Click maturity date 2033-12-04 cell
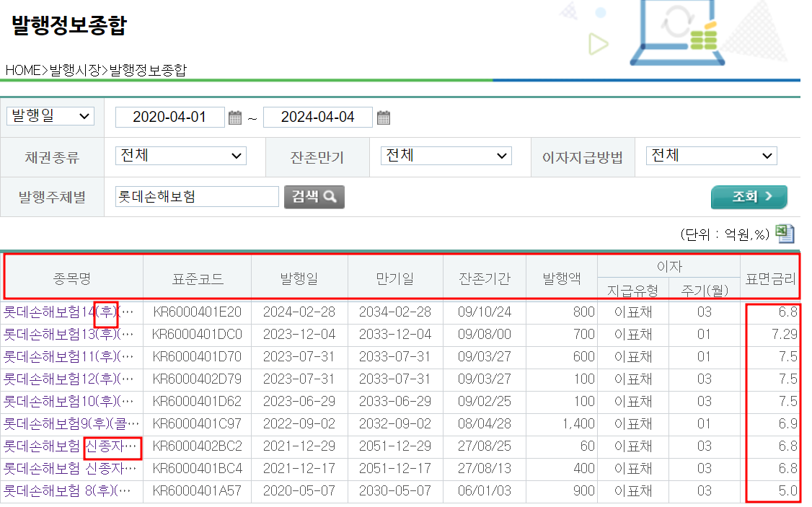812x507 pixels. (395, 335)
